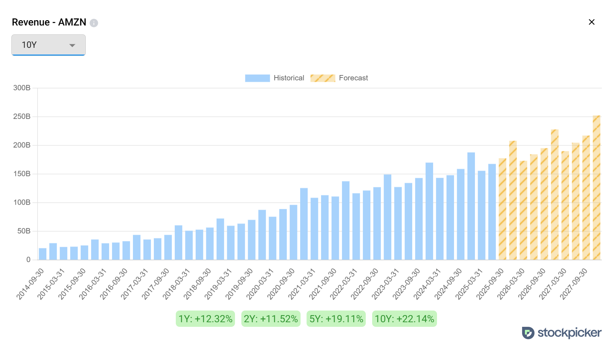605x364 pixels.
Task: Click the 200B y-axis label
Action: [22, 145]
